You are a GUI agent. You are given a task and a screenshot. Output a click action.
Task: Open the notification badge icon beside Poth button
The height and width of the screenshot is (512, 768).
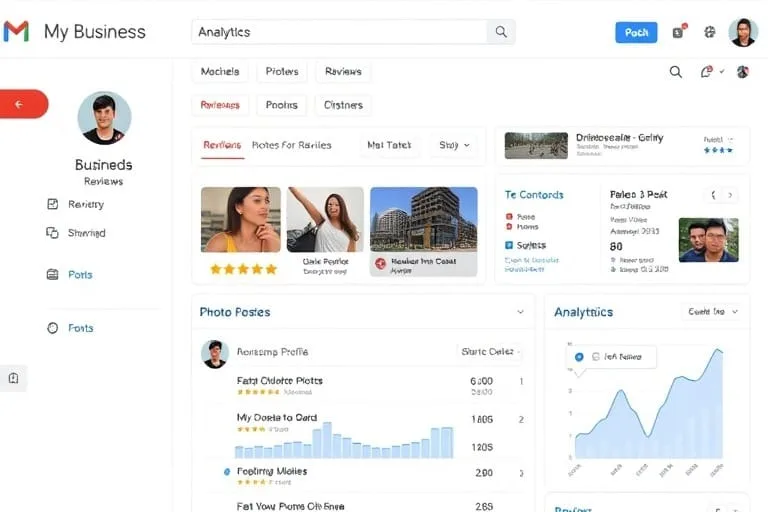coord(679,31)
